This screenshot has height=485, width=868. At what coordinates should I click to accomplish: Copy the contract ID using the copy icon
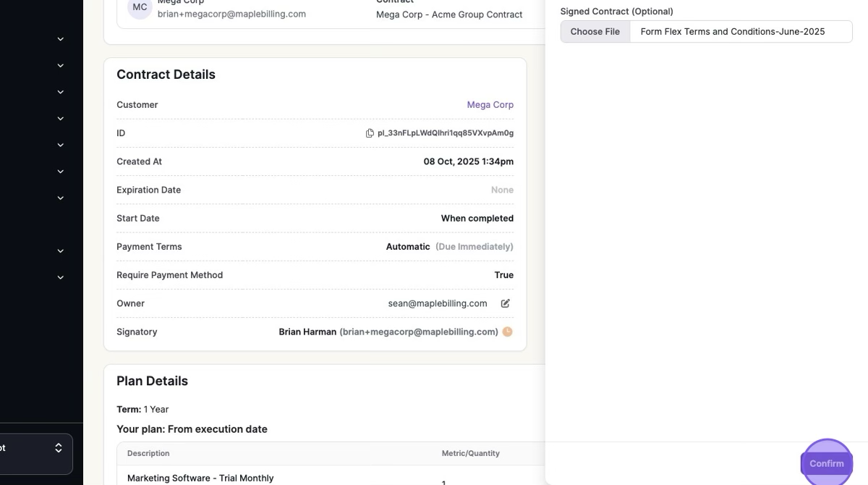[370, 133]
